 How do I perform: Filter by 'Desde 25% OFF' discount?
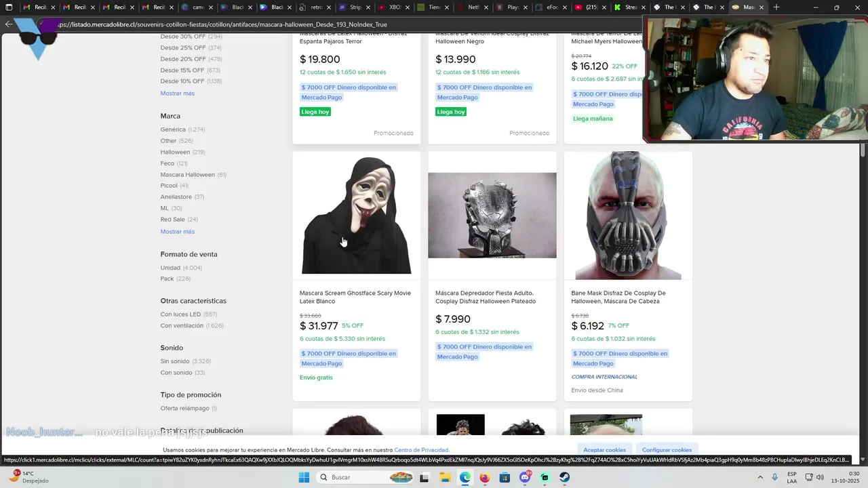pyautogui.click(x=191, y=47)
